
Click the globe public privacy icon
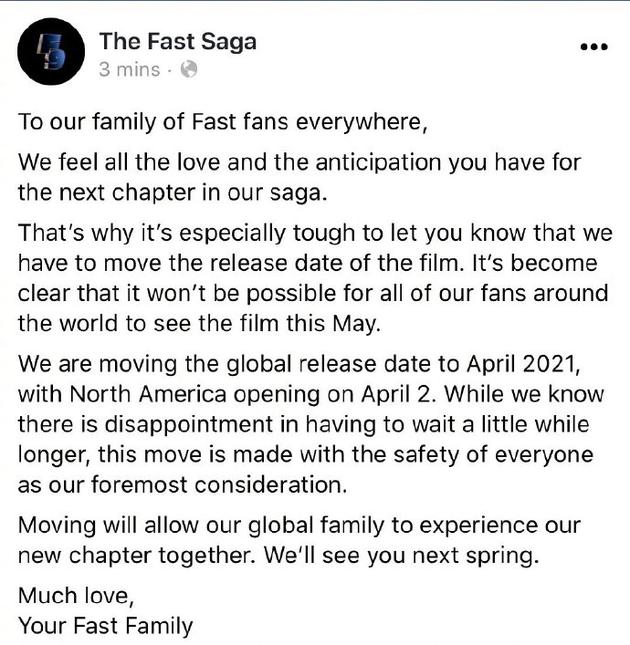tap(187, 70)
